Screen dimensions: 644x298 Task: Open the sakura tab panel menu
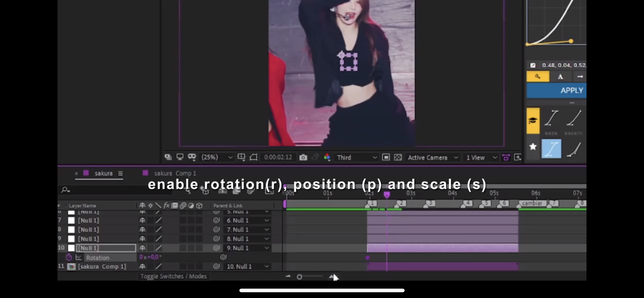[x=120, y=173]
